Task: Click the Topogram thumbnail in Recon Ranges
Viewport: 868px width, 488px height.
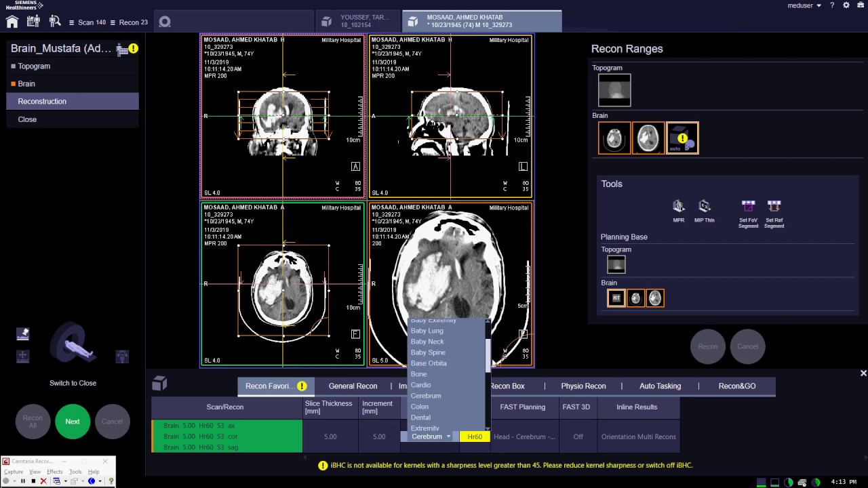Action: click(x=614, y=90)
